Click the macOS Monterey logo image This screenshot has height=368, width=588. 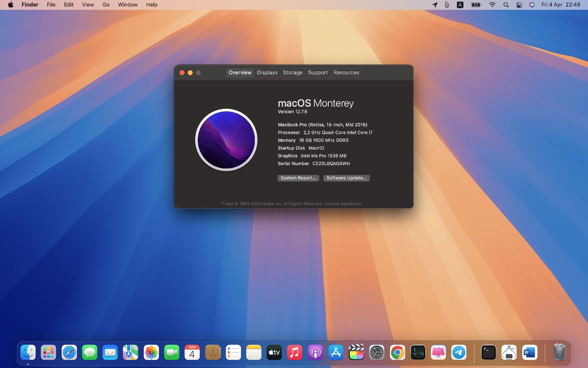coord(227,140)
